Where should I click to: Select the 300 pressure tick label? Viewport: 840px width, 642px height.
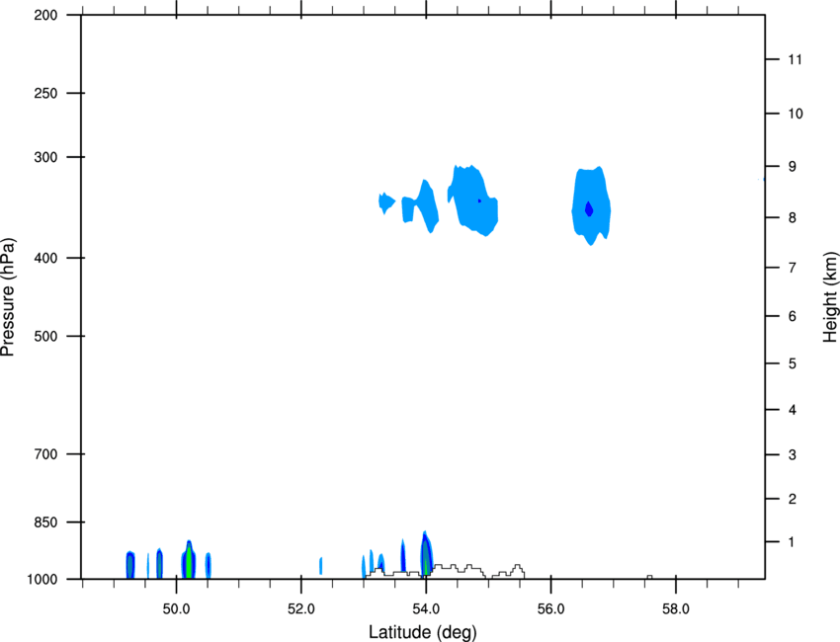pyautogui.click(x=45, y=157)
